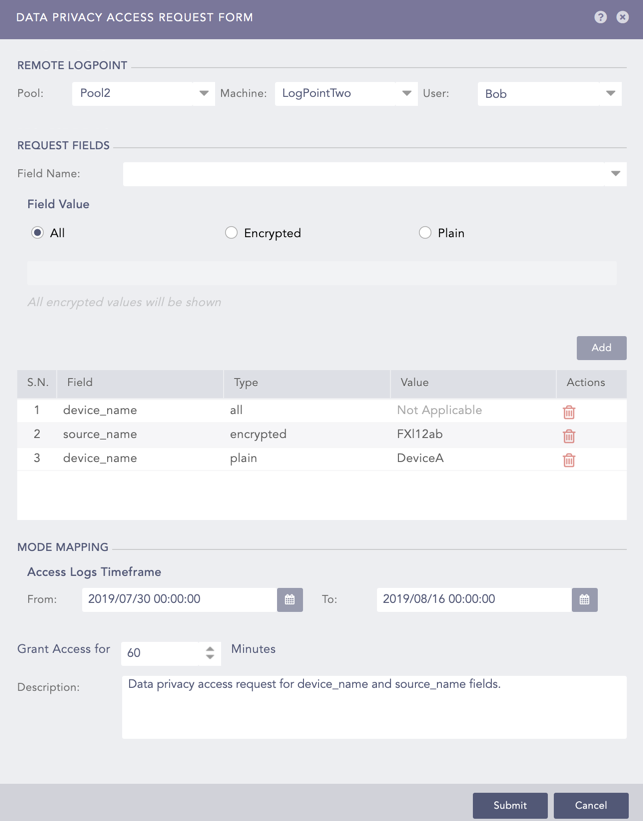This screenshot has height=821, width=643.
Task: Select the Encrypted field value option
Action: coord(232,233)
